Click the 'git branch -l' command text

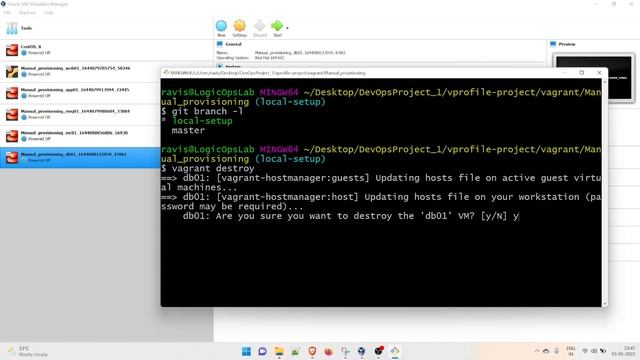[207, 111]
